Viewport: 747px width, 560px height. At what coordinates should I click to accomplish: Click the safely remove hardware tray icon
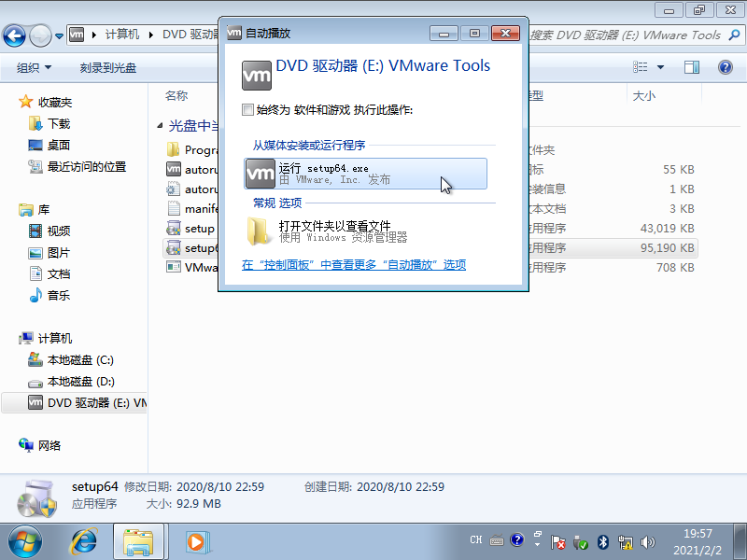coord(580,542)
